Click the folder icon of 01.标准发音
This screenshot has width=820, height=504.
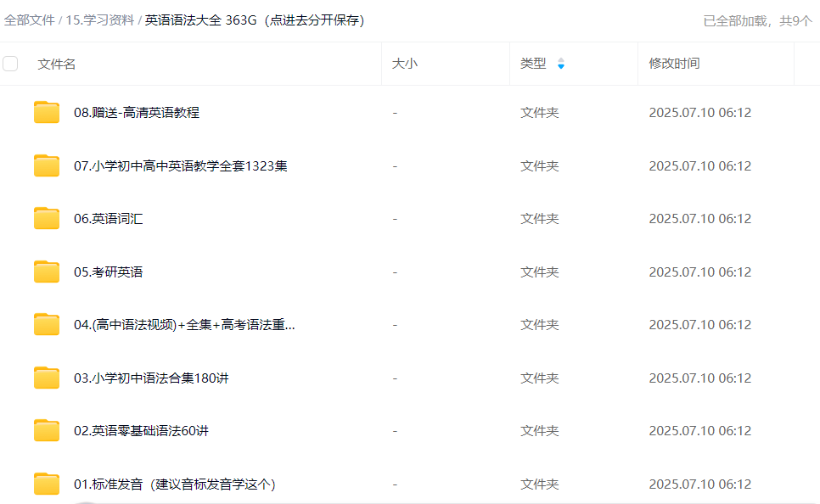click(47, 484)
